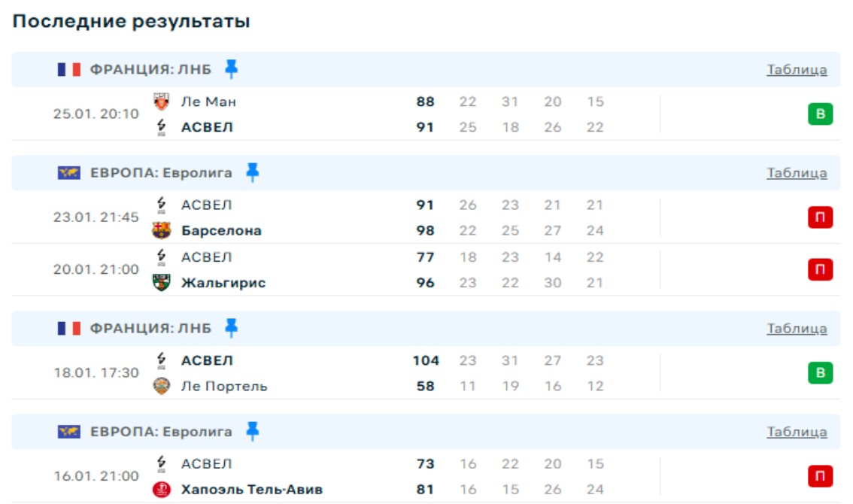Click the Europe flag icon in first Евролига header

tap(69, 173)
